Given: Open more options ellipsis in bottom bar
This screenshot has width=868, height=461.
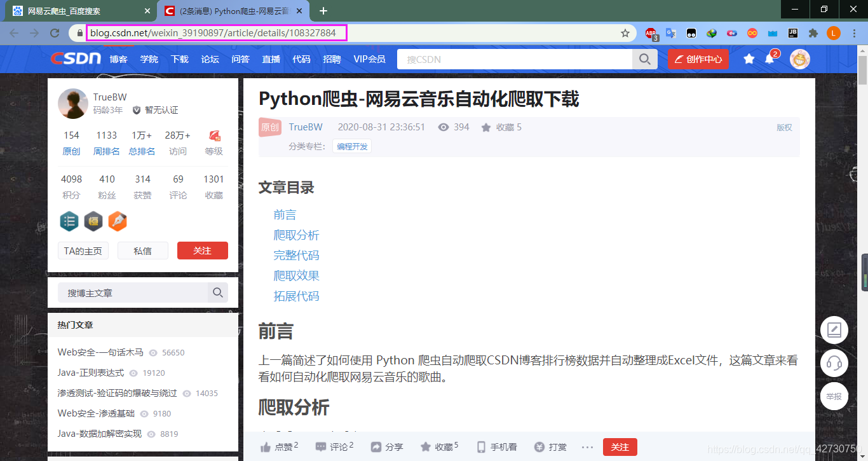Looking at the screenshot, I should [x=587, y=446].
